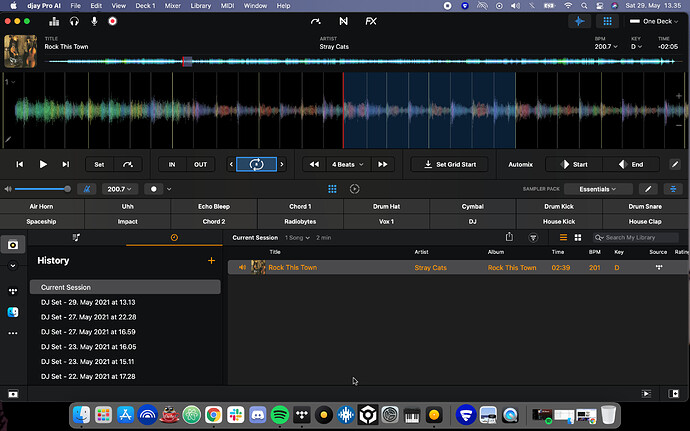The image size is (690, 431).
Task: Switch library to list view
Action: [563, 237]
